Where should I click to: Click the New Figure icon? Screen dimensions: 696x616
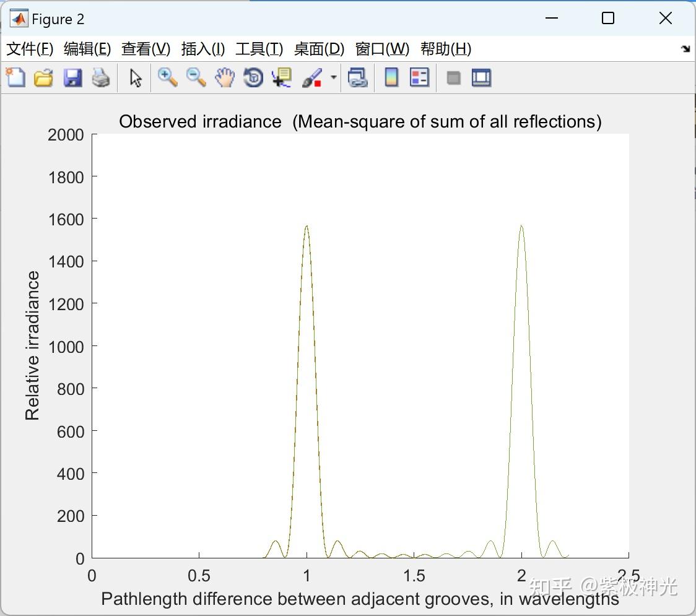15,77
